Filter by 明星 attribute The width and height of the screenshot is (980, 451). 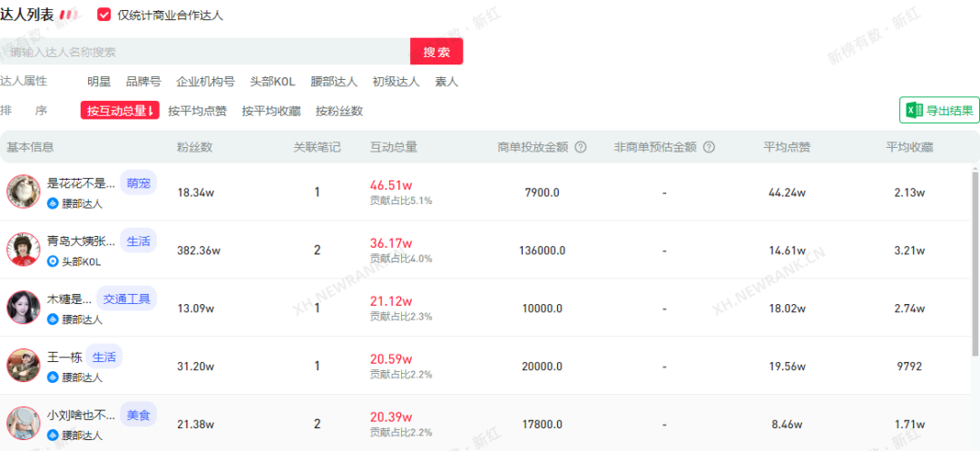point(99,81)
